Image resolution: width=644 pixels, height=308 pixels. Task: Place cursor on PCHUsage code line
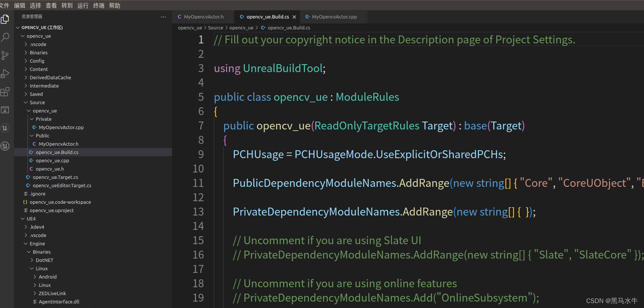pyautogui.click(x=370, y=154)
